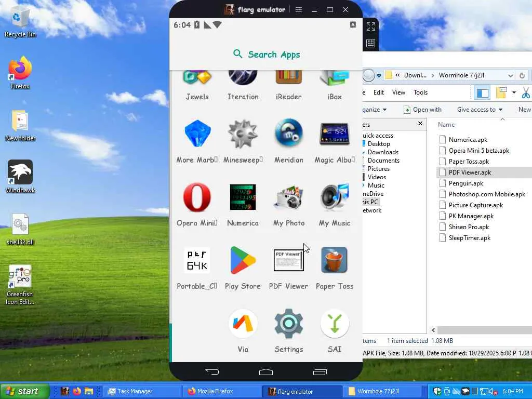Click the Start button
Viewport: 532px width, 399px height.
(x=24, y=391)
